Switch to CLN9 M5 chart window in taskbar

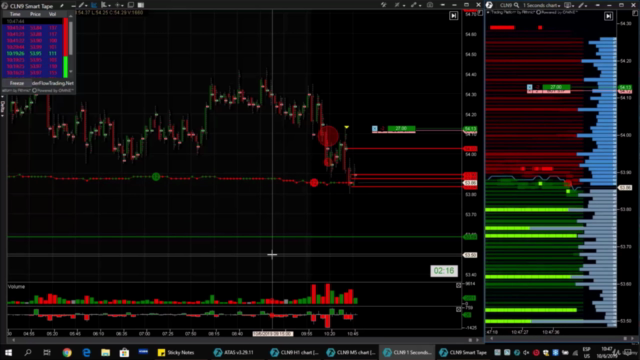point(351,352)
